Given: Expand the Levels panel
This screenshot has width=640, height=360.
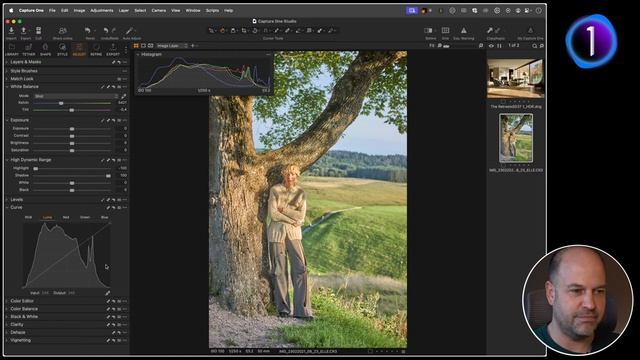Looking at the screenshot, I should click(x=7, y=200).
